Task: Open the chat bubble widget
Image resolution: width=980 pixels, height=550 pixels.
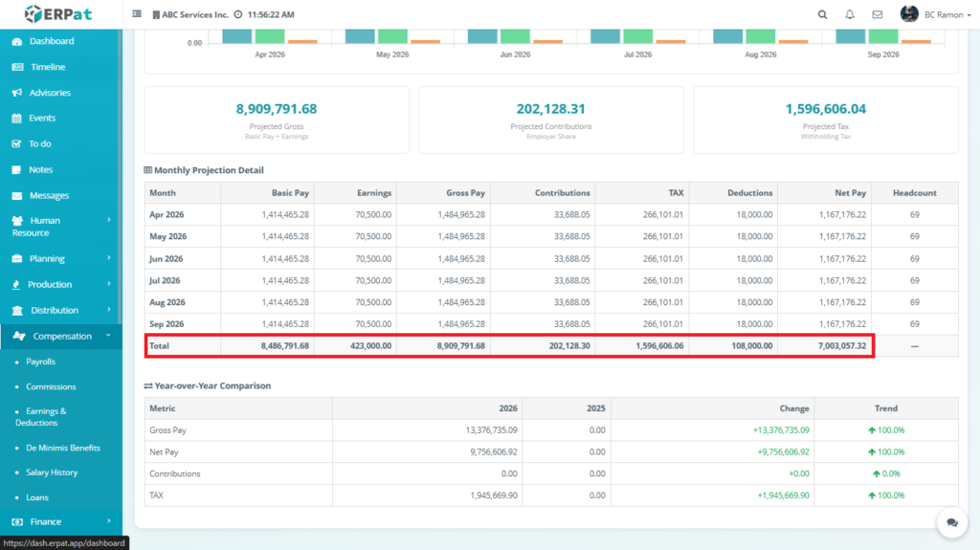Action: click(x=951, y=522)
